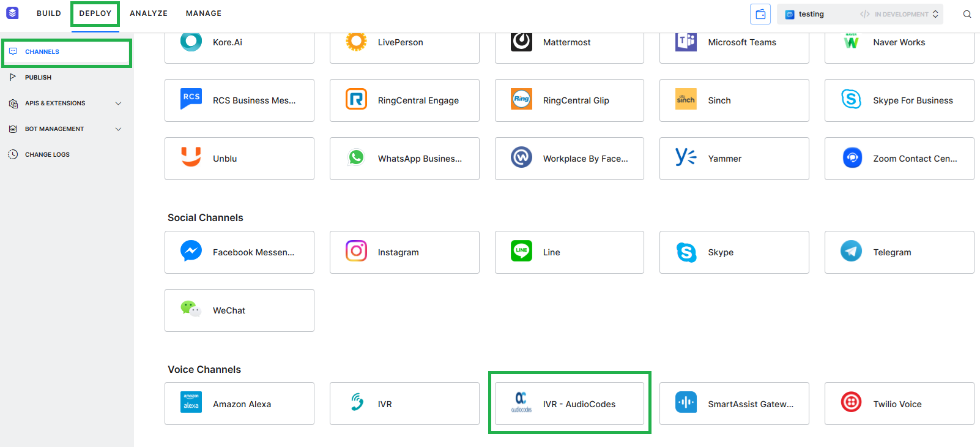Click the Social Channels heading
980x447 pixels.
pyautogui.click(x=206, y=217)
